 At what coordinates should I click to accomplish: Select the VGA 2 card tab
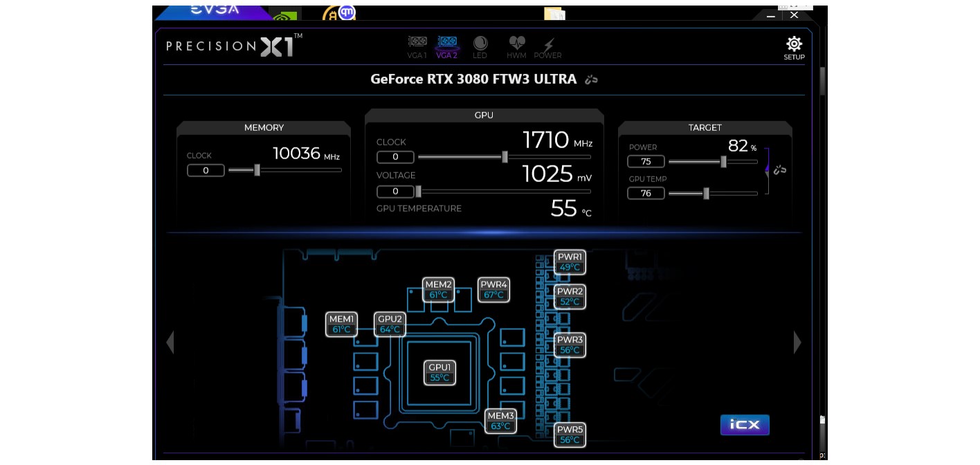[x=447, y=47]
